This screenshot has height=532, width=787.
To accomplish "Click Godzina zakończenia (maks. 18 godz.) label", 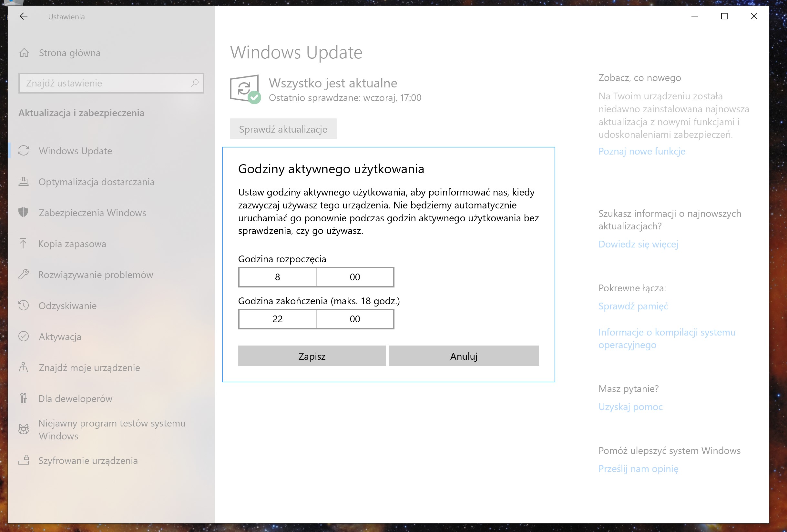I will (x=319, y=301).
